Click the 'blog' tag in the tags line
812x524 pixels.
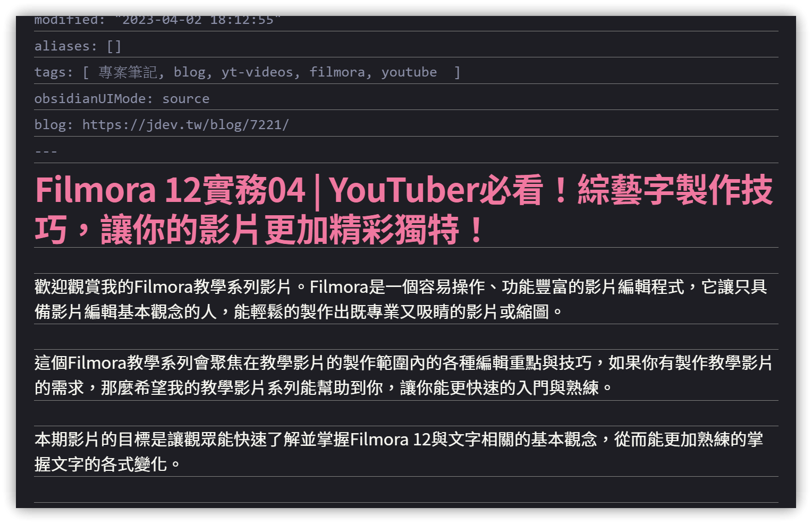pyautogui.click(x=190, y=72)
